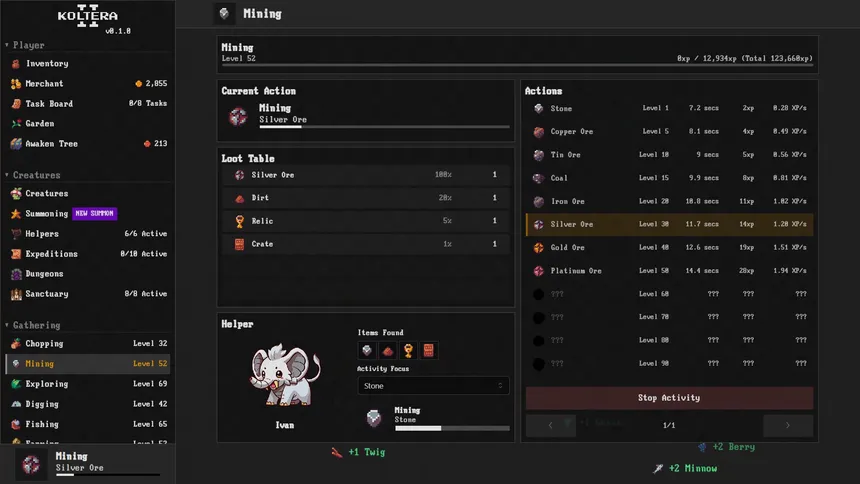
Task: Stop the current mining activity
Action: pyautogui.click(x=669, y=398)
